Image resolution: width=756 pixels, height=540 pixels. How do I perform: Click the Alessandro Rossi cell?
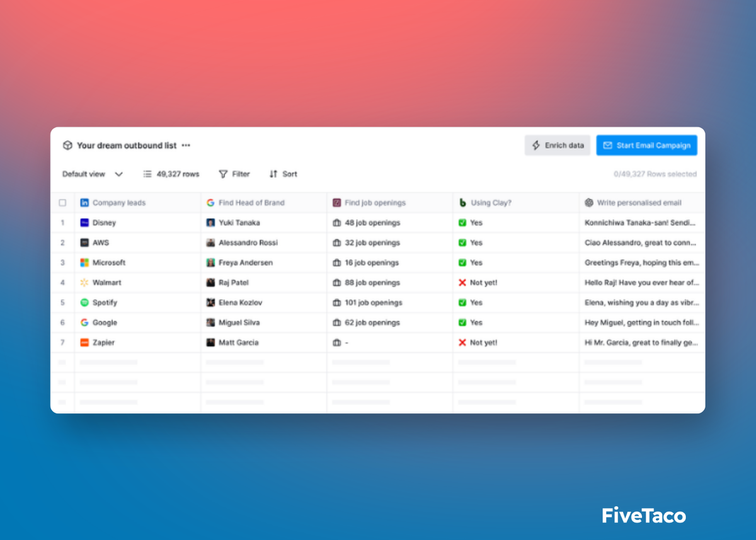point(264,243)
